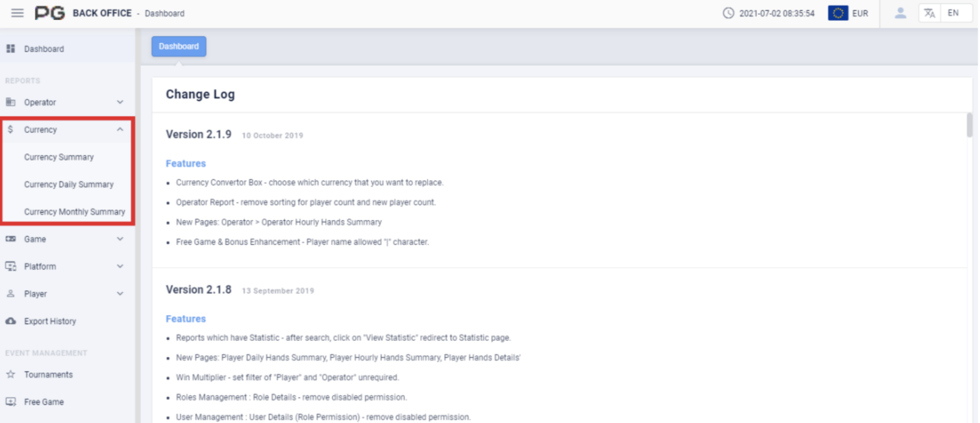Open Currency Summary report
The width and height of the screenshot is (980, 423).
[x=59, y=157]
